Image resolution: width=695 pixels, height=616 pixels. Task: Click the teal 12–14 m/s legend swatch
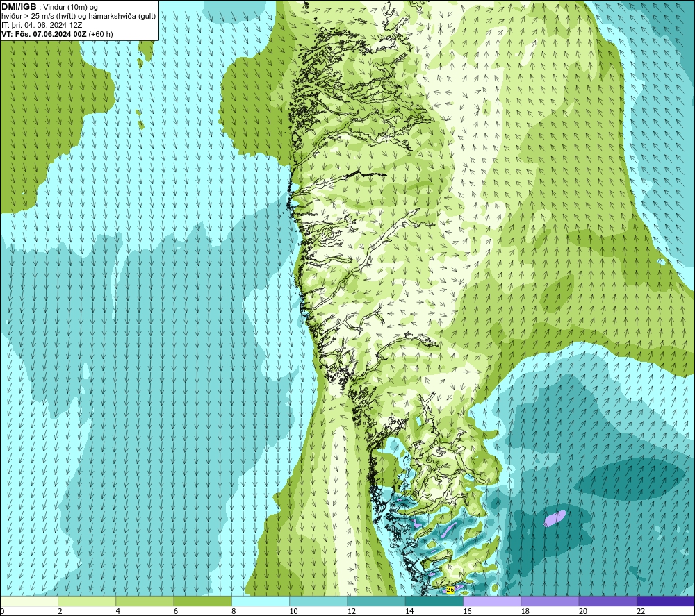click(x=376, y=601)
